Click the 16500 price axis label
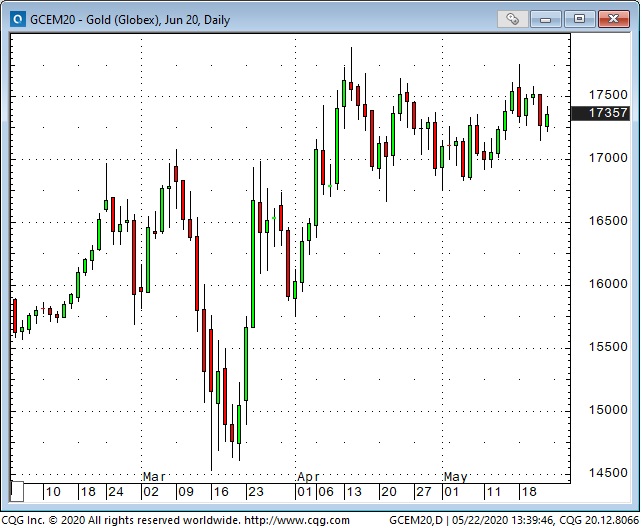This screenshot has width=642, height=528. click(608, 221)
